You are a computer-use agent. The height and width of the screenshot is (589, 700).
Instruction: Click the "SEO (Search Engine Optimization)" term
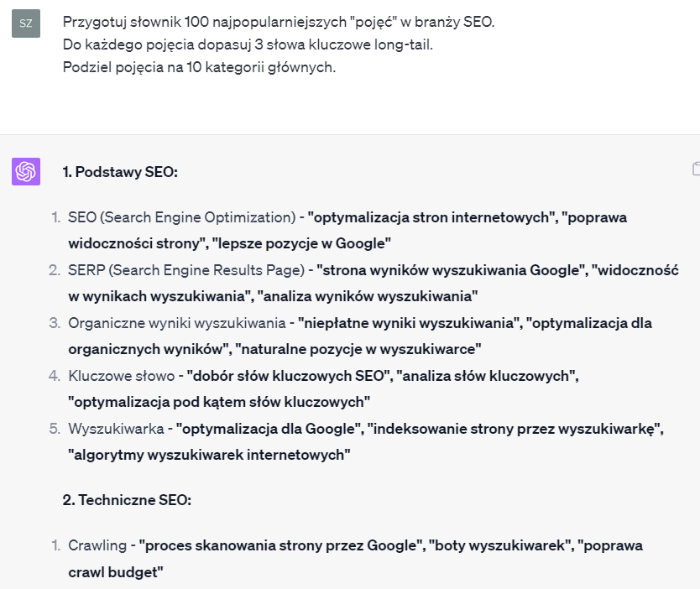[x=181, y=217]
